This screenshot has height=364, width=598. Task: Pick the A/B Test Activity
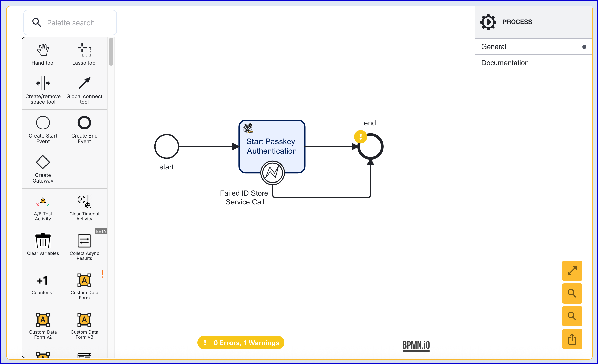pyautogui.click(x=43, y=208)
